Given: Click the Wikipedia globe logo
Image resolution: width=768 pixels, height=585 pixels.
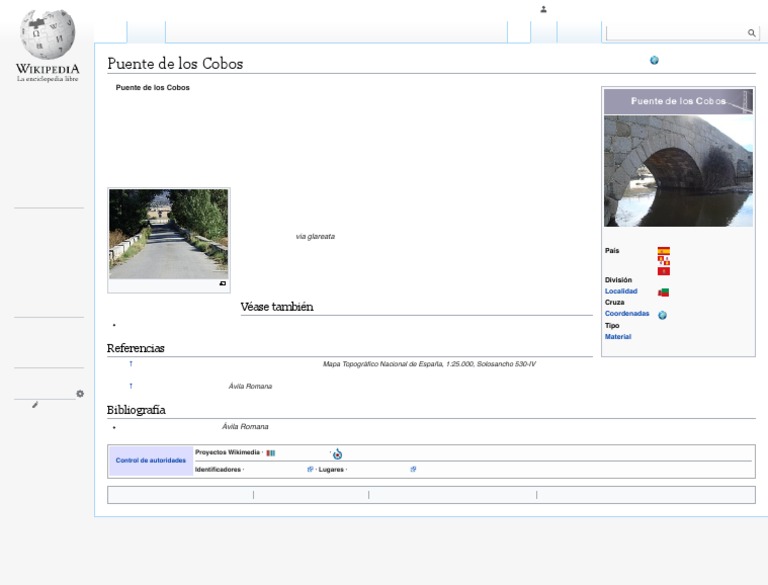Looking at the screenshot, I should pyautogui.click(x=47, y=36).
